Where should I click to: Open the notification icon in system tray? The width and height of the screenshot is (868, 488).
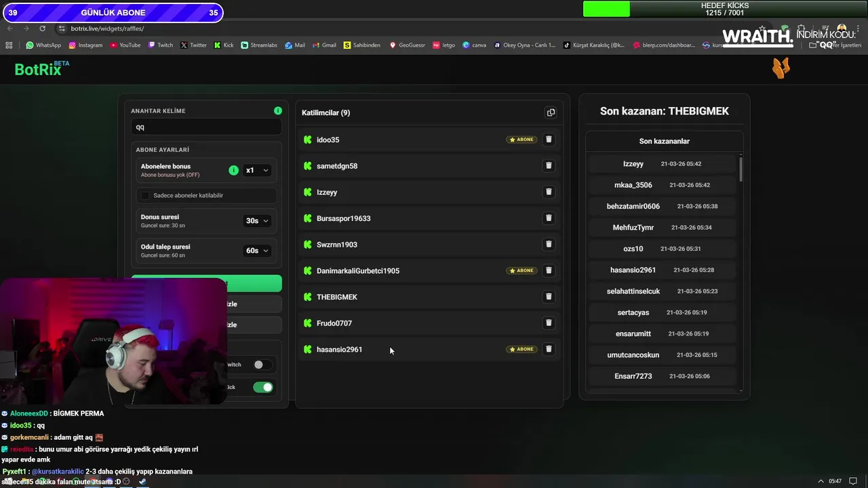[x=852, y=481]
